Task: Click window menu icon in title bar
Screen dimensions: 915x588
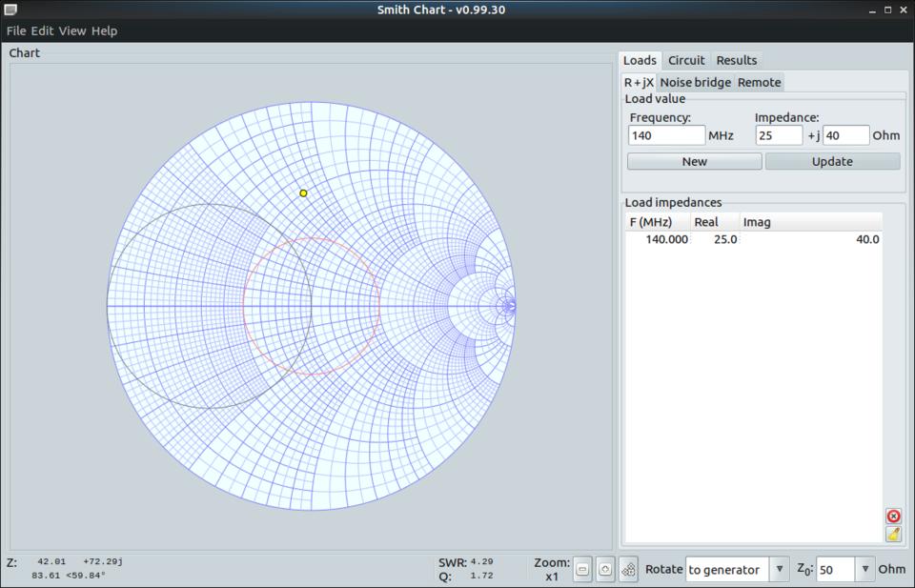Action: point(10,10)
